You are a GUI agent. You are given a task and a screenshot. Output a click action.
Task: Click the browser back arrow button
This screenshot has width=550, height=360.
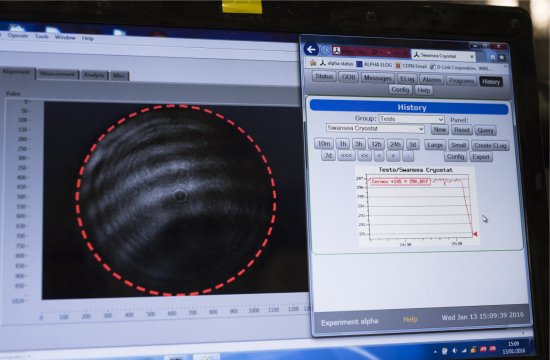(x=311, y=49)
